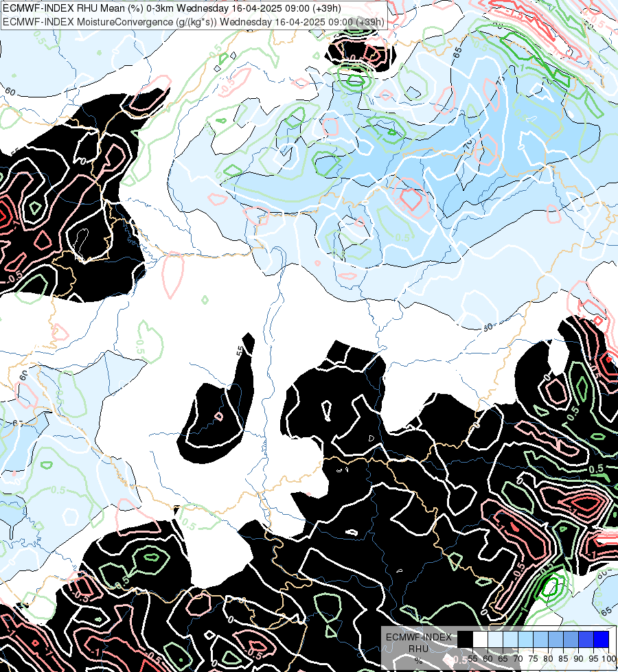Click the legend tick label 85

(x=563, y=659)
